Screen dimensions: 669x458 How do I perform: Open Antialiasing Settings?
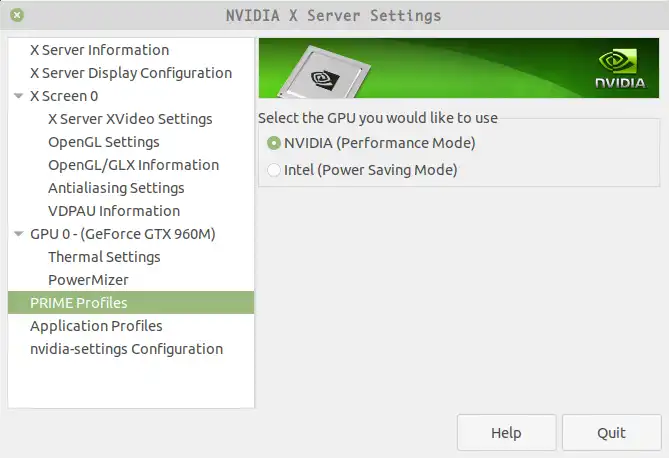[x=116, y=188]
